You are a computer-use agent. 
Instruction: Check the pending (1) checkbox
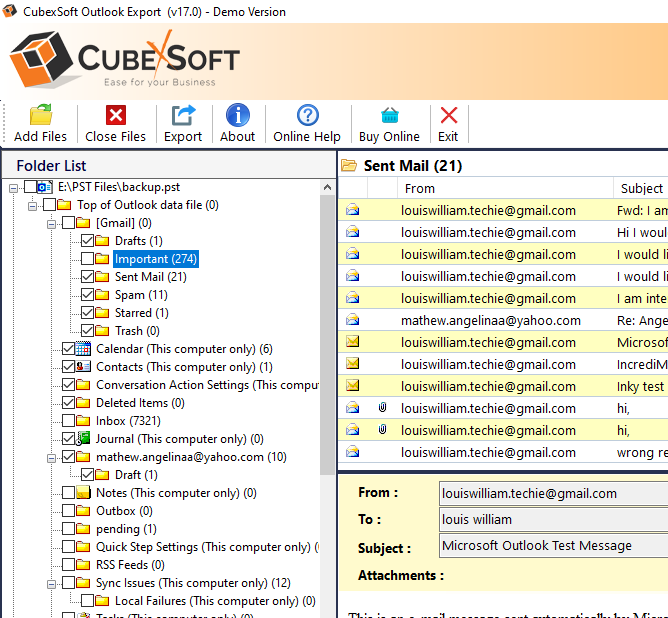tap(68, 529)
